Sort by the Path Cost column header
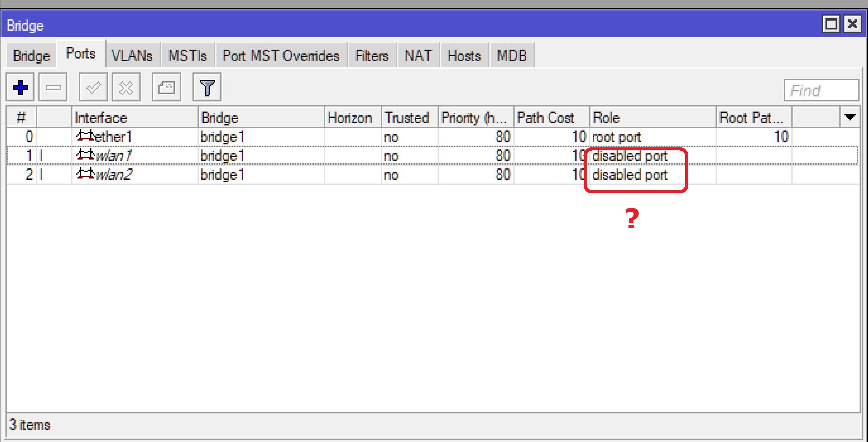Image resolution: width=868 pixels, height=442 pixels. click(552, 117)
